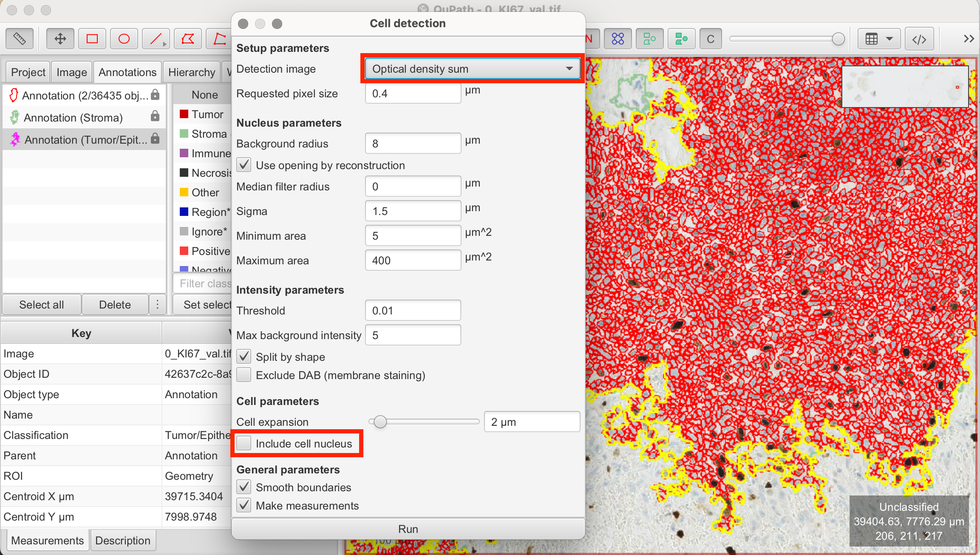This screenshot has width=980, height=555.
Task: Select the Rectangle annotation tool
Action: pos(92,39)
